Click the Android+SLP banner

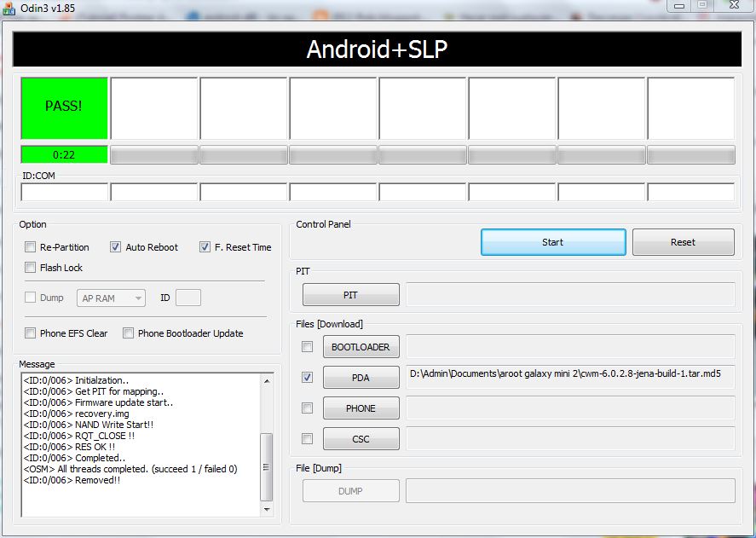pyautogui.click(x=377, y=49)
